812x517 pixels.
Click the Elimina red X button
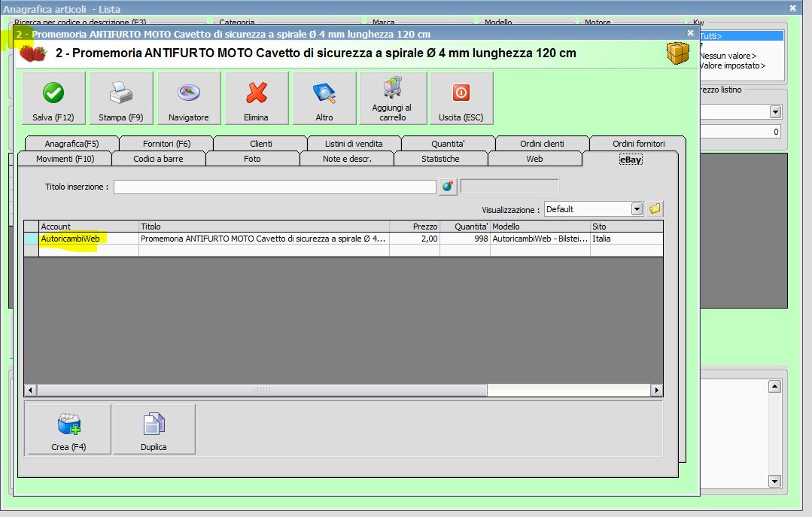coord(257,99)
